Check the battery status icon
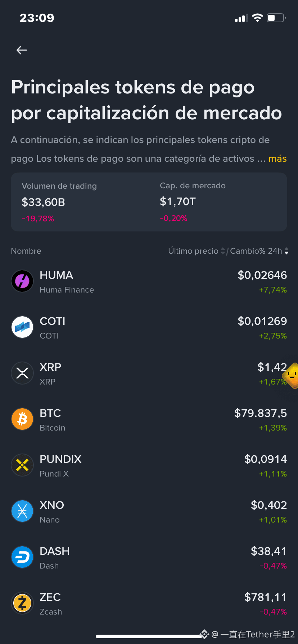The height and width of the screenshot is (644, 298). (x=276, y=18)
